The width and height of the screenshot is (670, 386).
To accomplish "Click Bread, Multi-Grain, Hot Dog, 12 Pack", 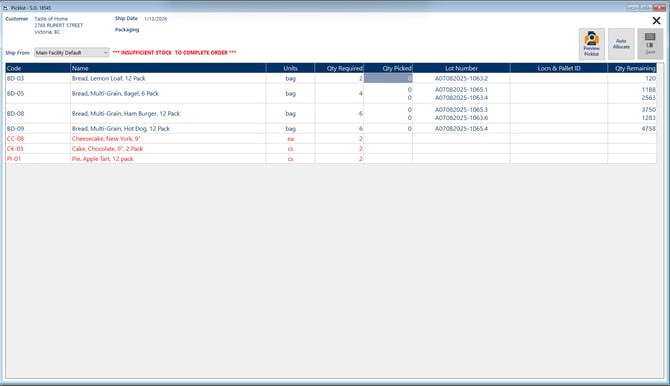I will pos(121,128).
